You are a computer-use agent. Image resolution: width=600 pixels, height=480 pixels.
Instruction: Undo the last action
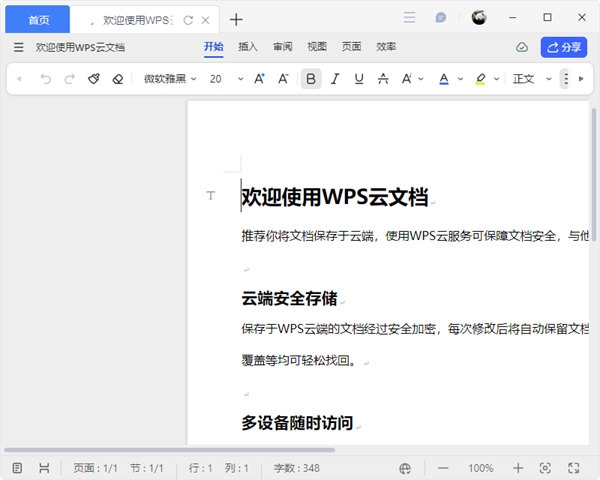tap(46, 79)
